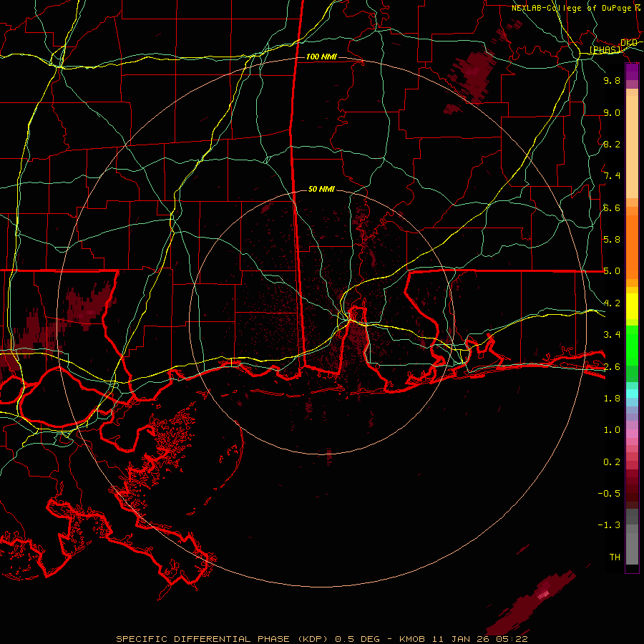
Task: Click the -1.3 value on the scale
Action: [609, 525]
